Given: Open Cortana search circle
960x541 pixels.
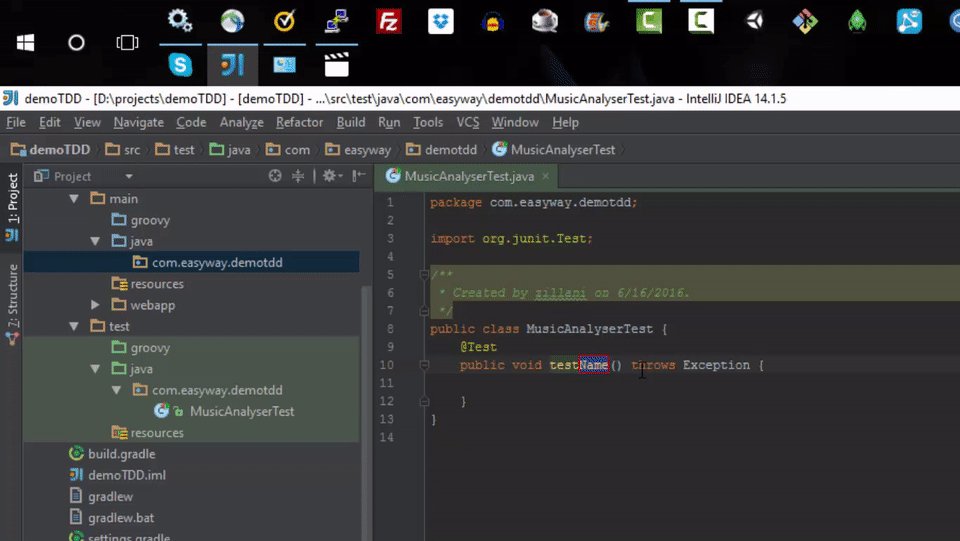Looking at the screenshot, I should [x=77, y=43].
